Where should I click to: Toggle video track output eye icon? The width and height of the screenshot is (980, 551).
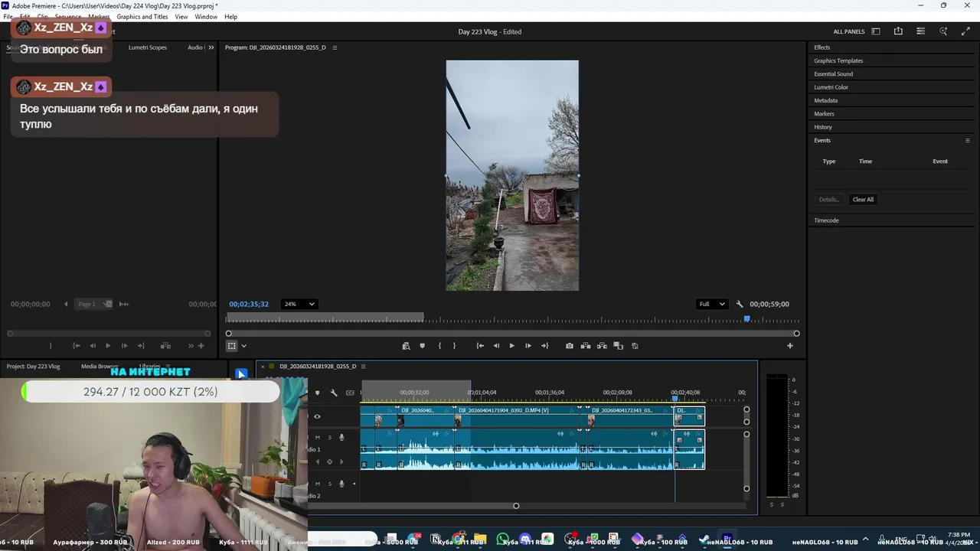317,417
